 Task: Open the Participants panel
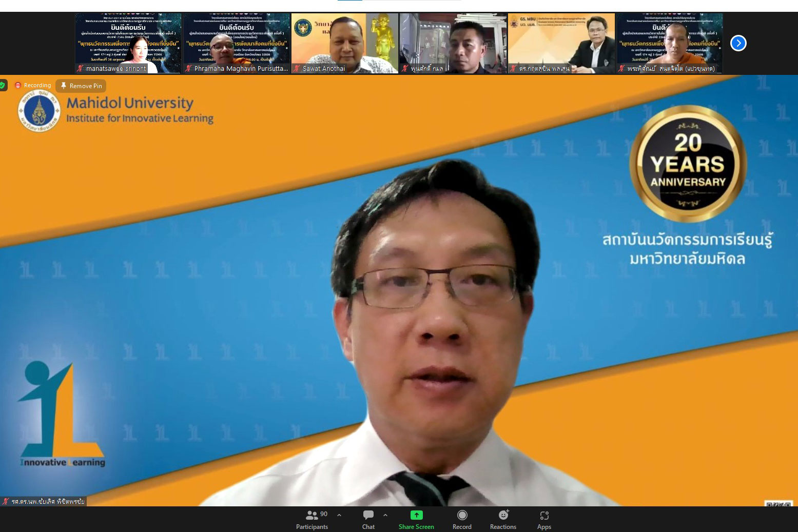click(x=312, y=519)
